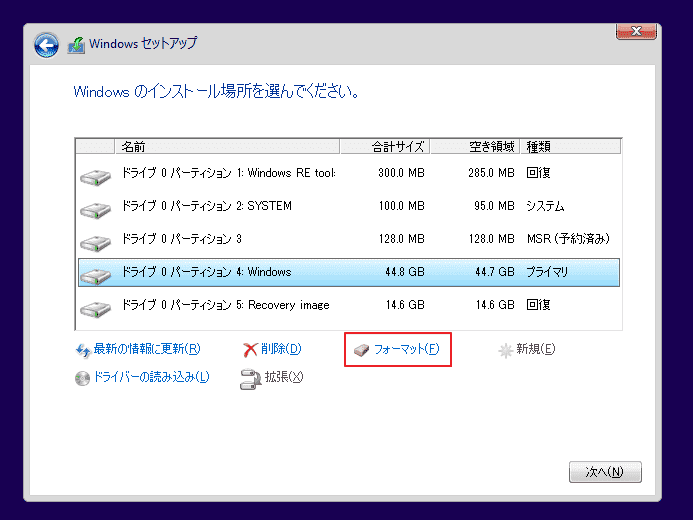Viewport: 693px width, 520px height.
Task: Click the format disk eraser icon
Action: pyautogui.click(x=361, y=351)
